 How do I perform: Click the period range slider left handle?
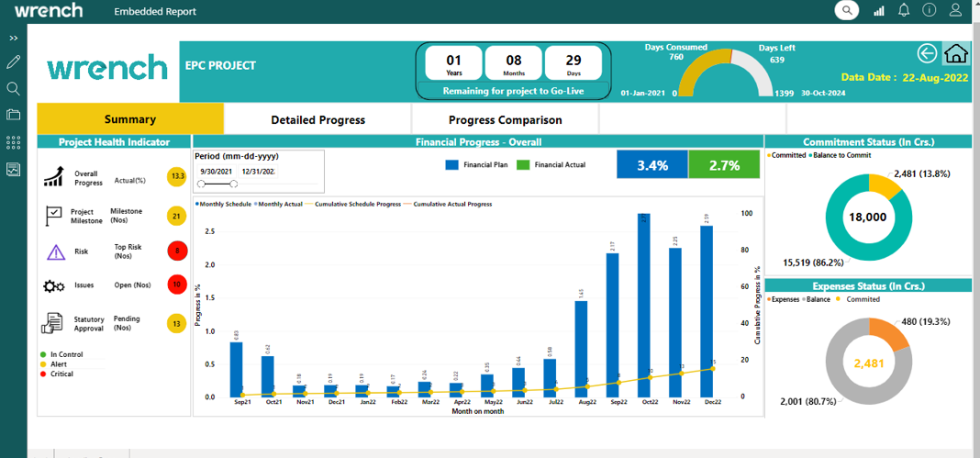(201, 184)
